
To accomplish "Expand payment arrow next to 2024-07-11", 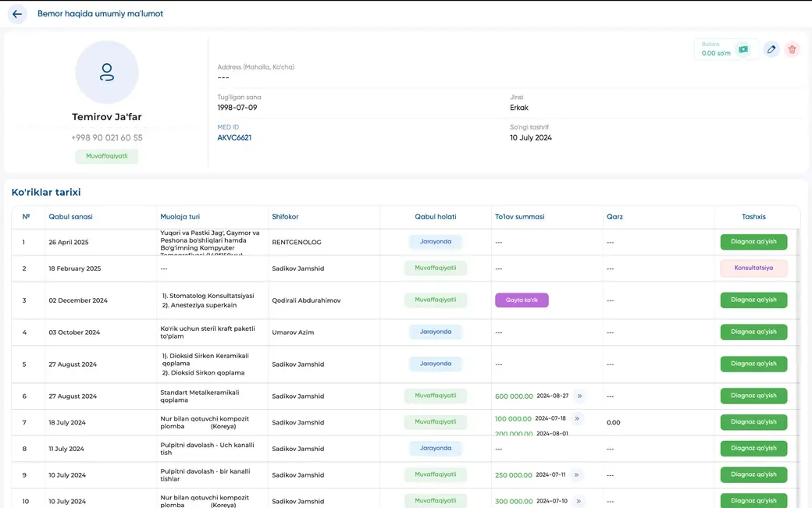I will click(x=576, y=474).
